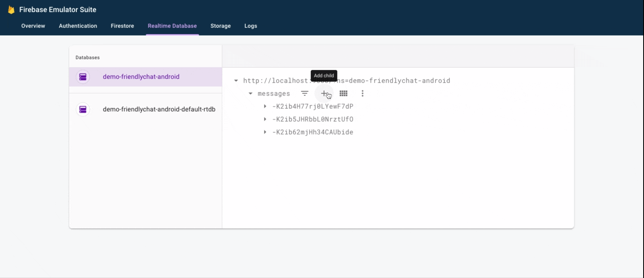
Task: Select the demo-friendlychat-android-default-rtdb database
Action: click(x=159, y=109)
